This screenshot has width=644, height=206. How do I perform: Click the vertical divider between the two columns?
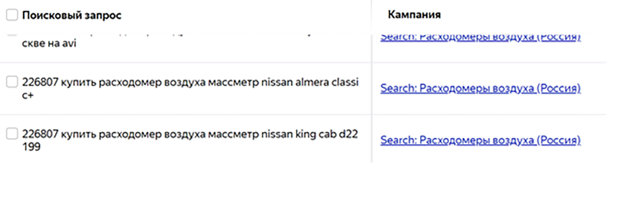371,81
